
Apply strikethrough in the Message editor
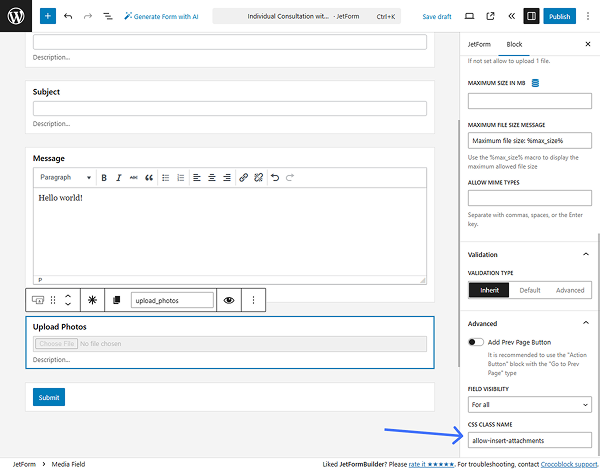pyautogui.click(x=134, y=178)
